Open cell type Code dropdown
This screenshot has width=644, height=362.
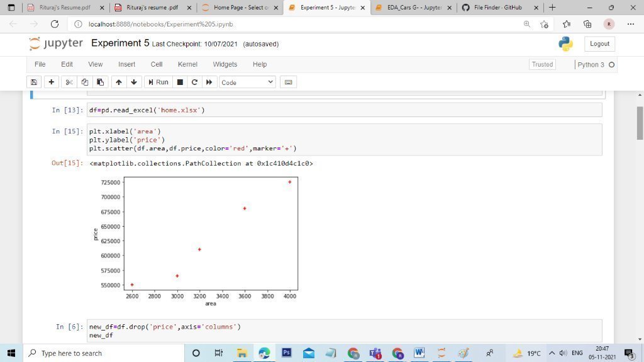click(x=247, y=82)
